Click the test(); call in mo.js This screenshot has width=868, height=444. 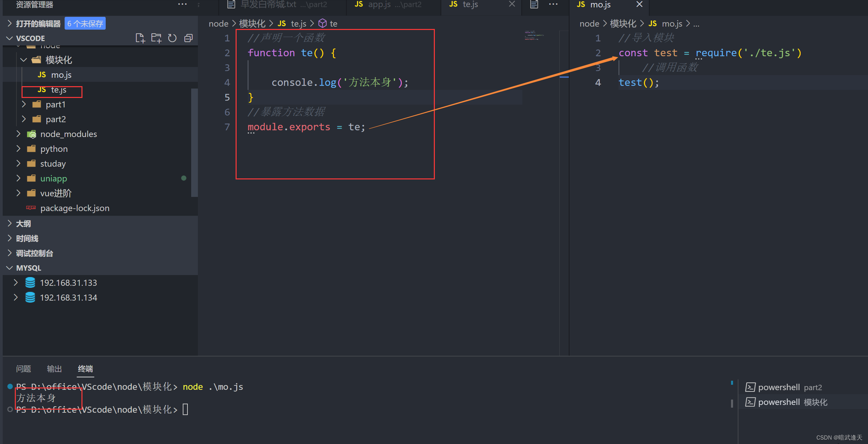pos(638,82)
